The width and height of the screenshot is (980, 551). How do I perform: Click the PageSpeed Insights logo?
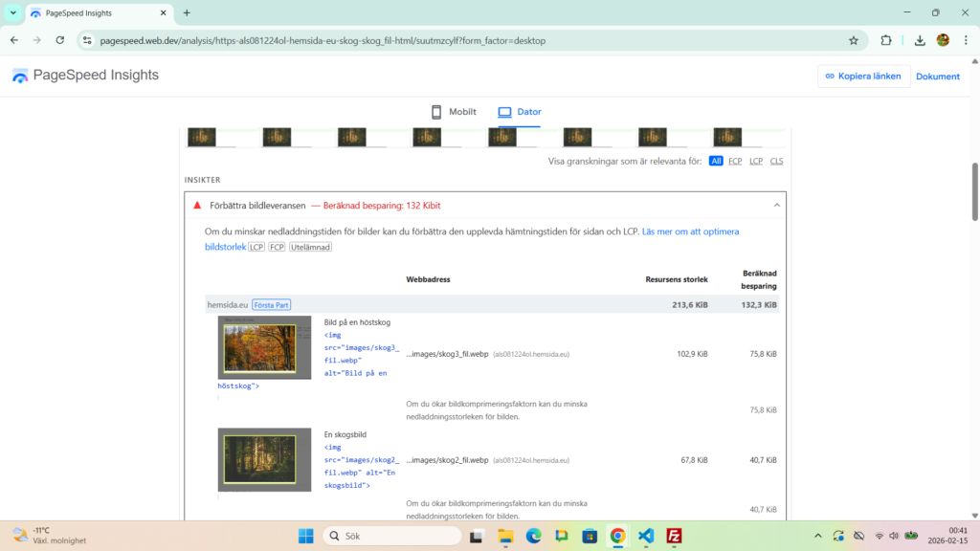(x=85, y=76)
